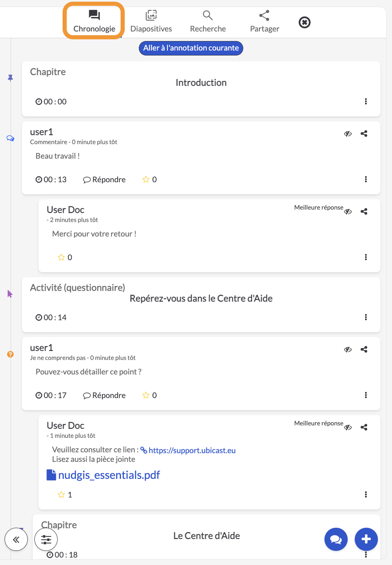392x565 pixels.
Task: Toggle visibility of "Pouvez-vous détailler" question
Action: (348, 350)
